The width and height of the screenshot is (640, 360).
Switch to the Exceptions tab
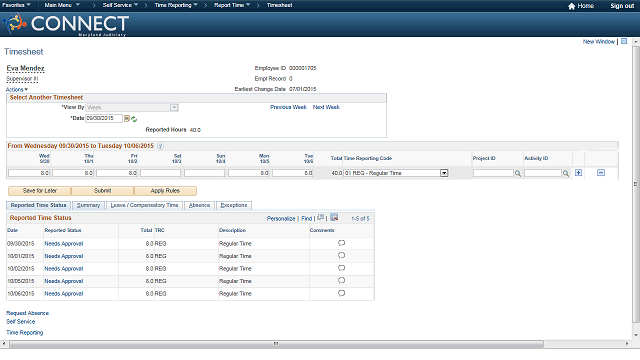(x=234, y=205)
